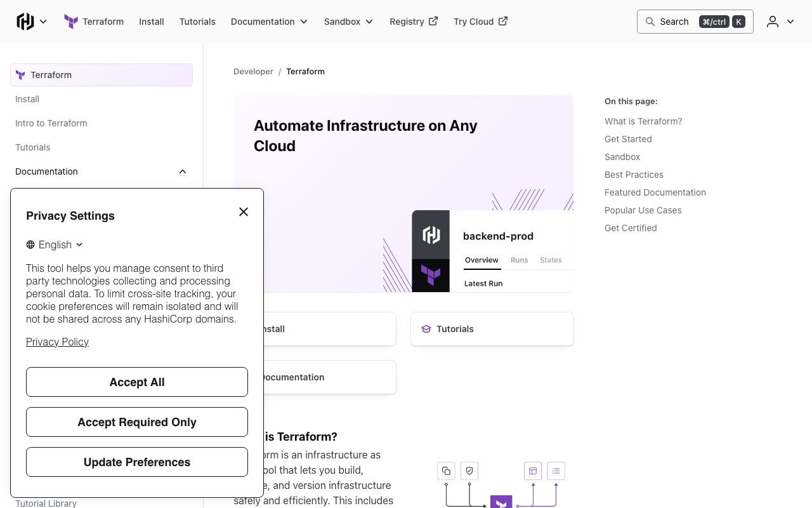Viewport: 812px width, 508px height.
Task: Click the Accept Required Only button
Action: click(x=136, y=422)
